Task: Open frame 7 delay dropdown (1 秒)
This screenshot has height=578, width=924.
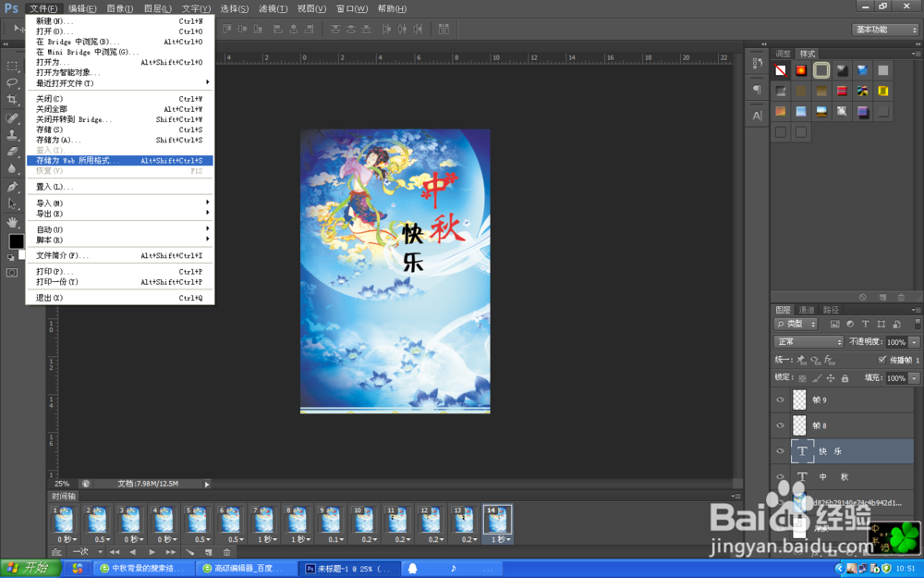Action: point(267,539)
